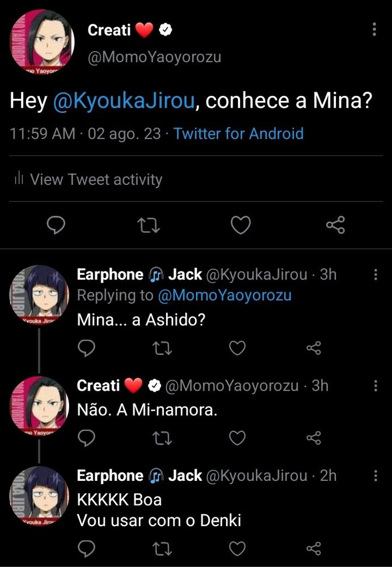The image size is (392, 567).
Task: Reply to the 'Não. A Mi-namora.' tweet
Action: [x=86, y=438]
